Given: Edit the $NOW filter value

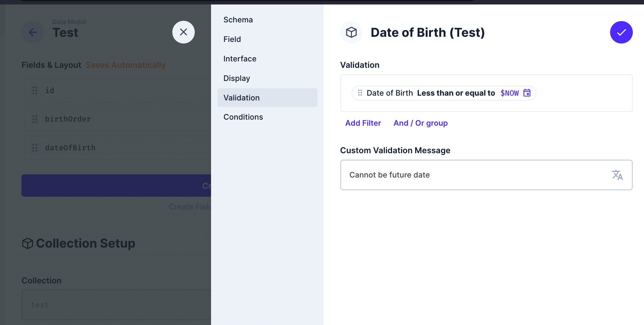Looking at the screenshot, I should tap(509, 93).
